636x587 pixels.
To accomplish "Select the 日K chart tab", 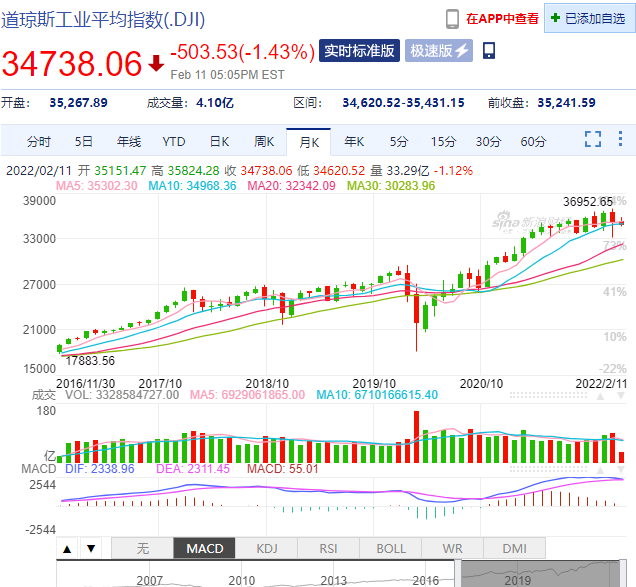I will (219, 142).
